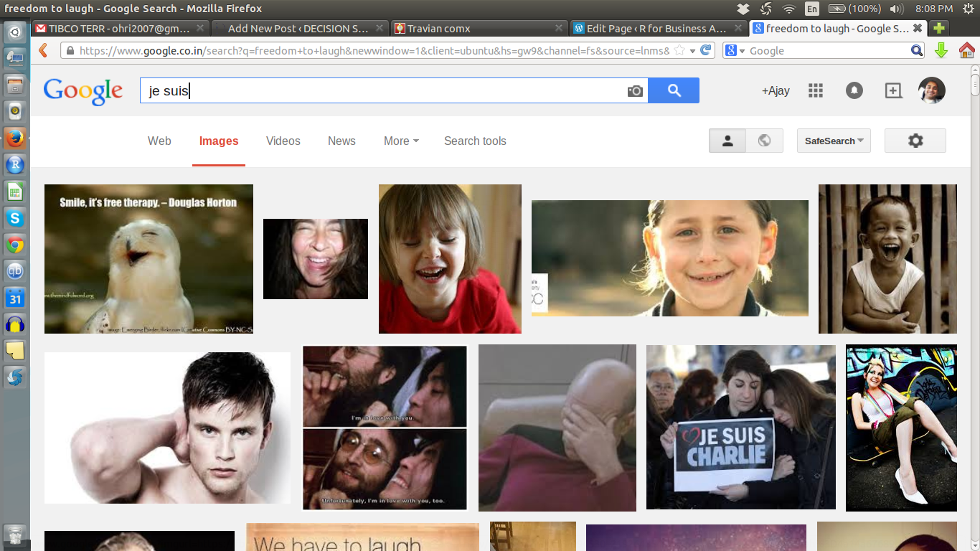The height and width of the screenshot is (551, 980).
Task: Open the Firefox downloads arrow icon
Action: tap(941, 50)
